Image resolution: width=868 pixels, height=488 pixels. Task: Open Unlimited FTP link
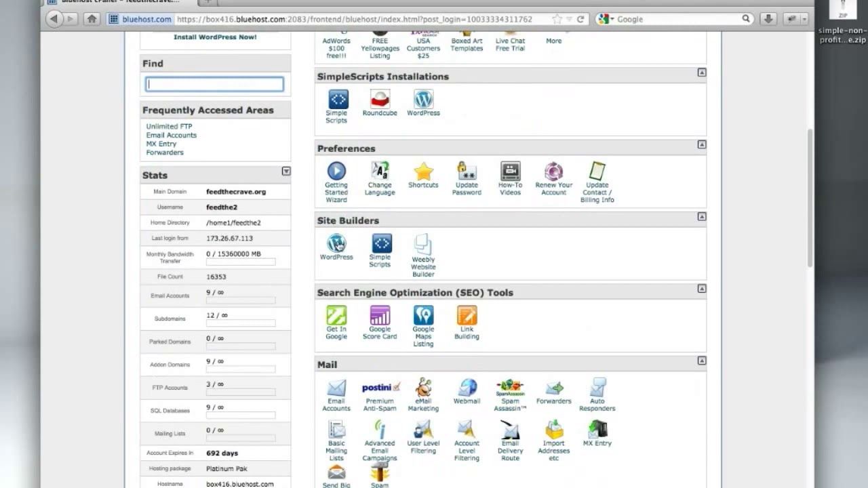169,126
